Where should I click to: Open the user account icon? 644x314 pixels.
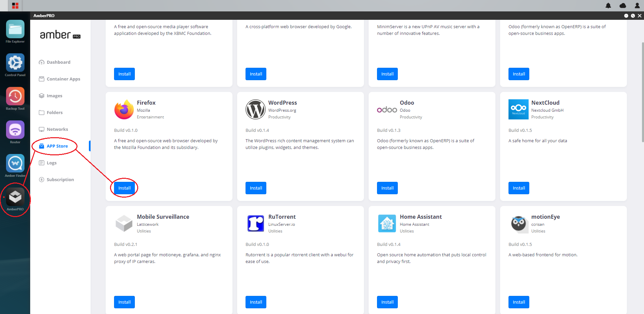pos(637,6)
